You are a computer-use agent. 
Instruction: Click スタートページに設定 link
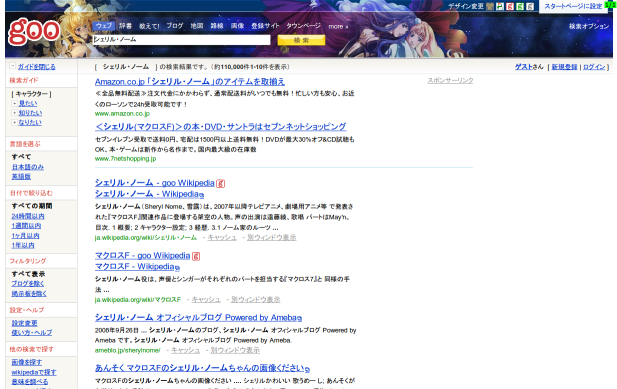click(573, 6)
